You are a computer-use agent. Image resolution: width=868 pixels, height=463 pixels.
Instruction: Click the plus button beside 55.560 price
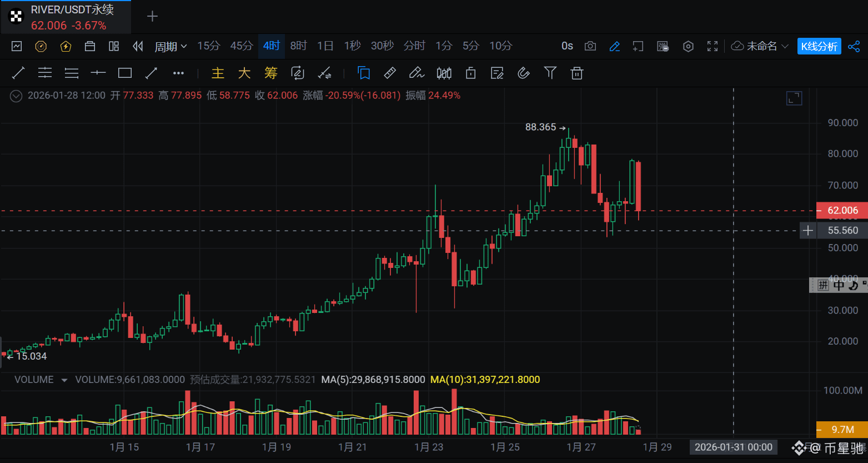tap(808, 230)
